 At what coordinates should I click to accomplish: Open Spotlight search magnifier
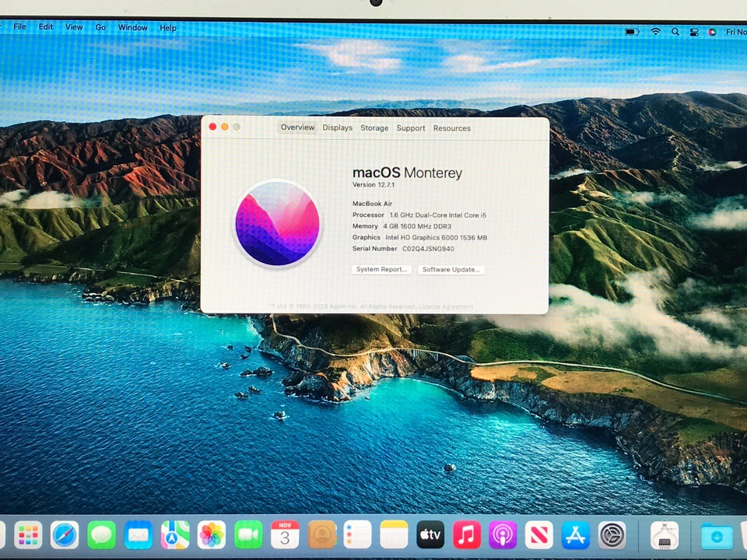(x=675, y=32)
